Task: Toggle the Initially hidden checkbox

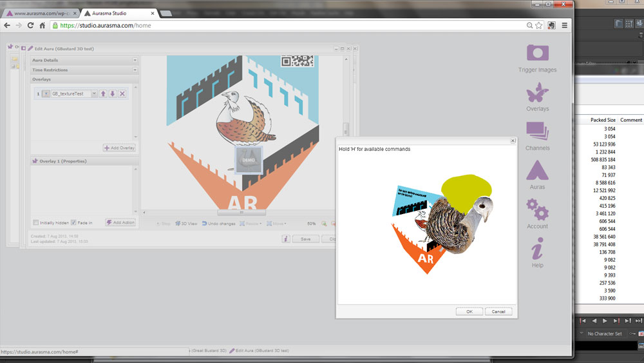Action: (36, 222)
